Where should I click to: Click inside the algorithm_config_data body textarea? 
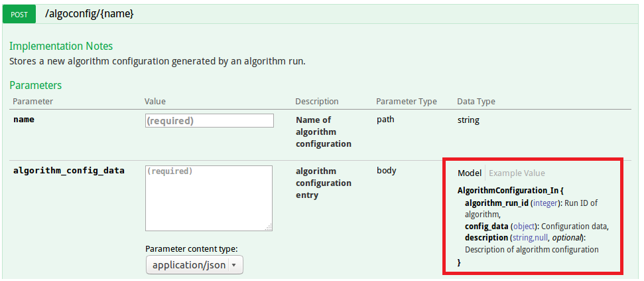(208, 198)
